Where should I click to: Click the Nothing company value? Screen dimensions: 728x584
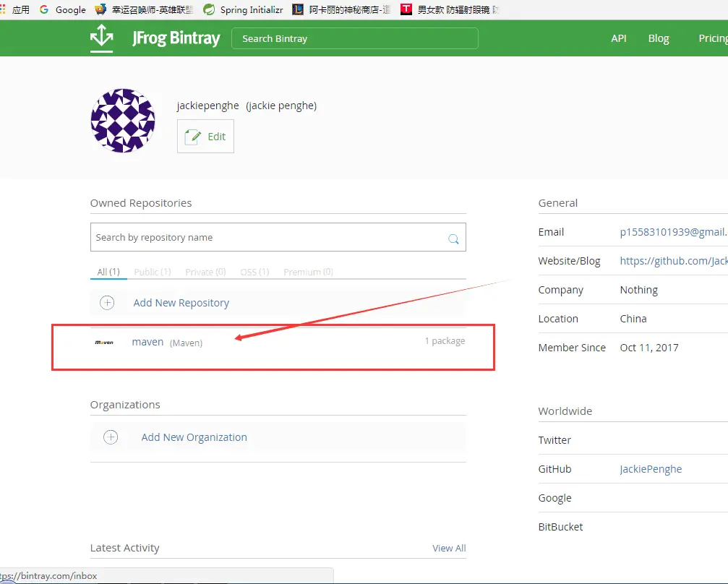639,290
